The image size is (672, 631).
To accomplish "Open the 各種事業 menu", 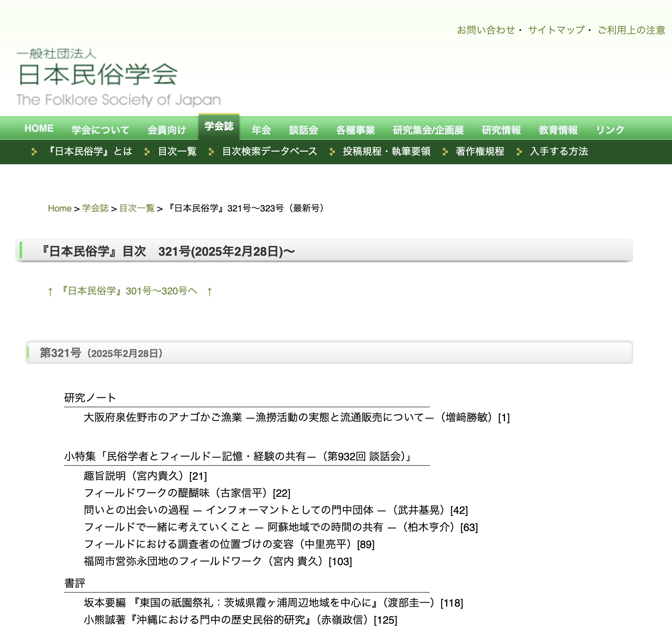I will point(355,130).
